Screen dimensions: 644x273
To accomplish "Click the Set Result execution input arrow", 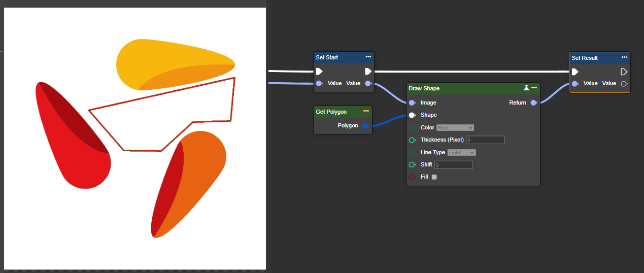I will tap(575, 72).
